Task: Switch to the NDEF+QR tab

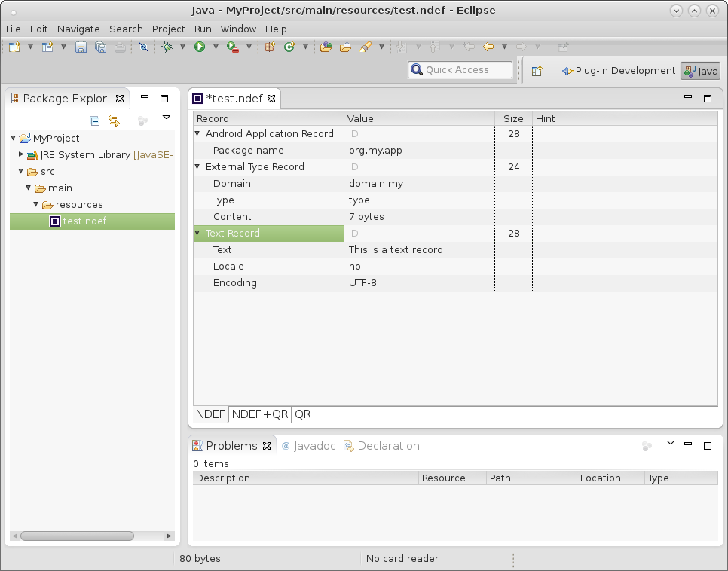Action: pyautogui.click(x=260, y=414)
